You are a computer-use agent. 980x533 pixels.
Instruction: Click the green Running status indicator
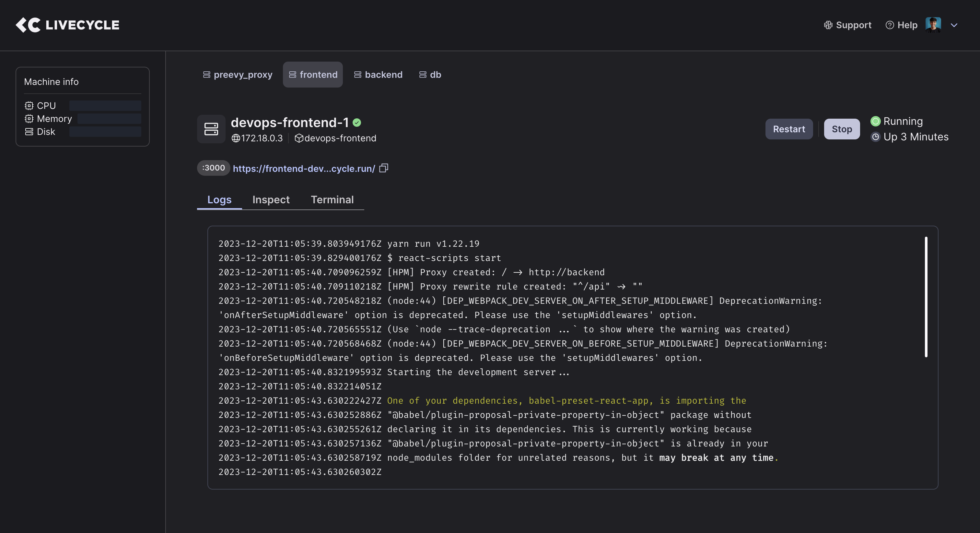click(875, 122)
